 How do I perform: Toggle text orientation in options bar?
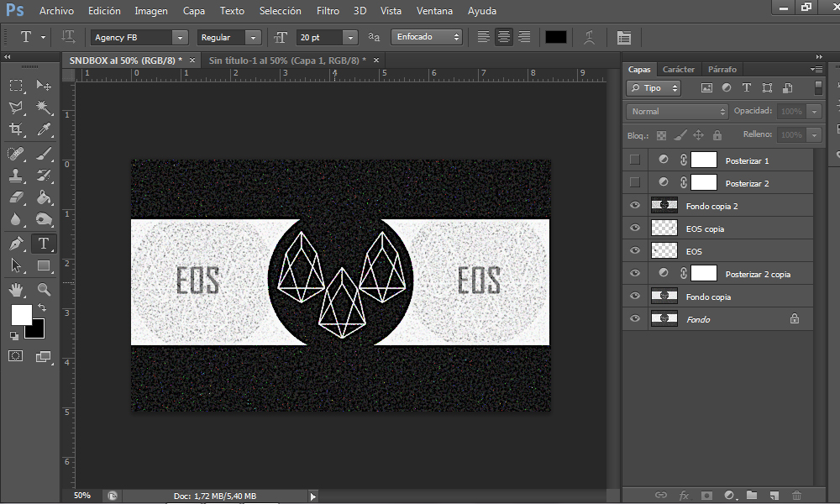[x=68, y=37]
